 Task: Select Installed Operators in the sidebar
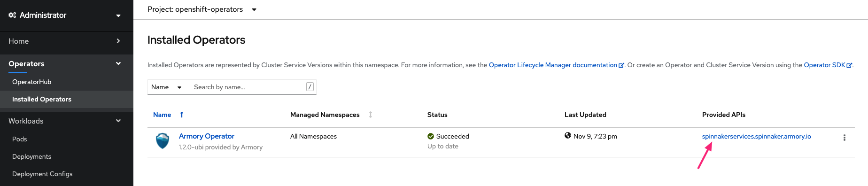42,99
